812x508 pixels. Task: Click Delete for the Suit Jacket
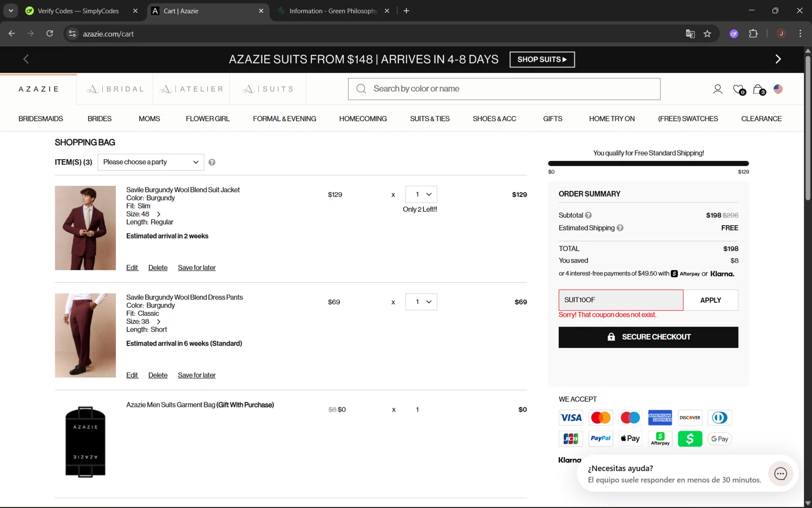[158, 268]
